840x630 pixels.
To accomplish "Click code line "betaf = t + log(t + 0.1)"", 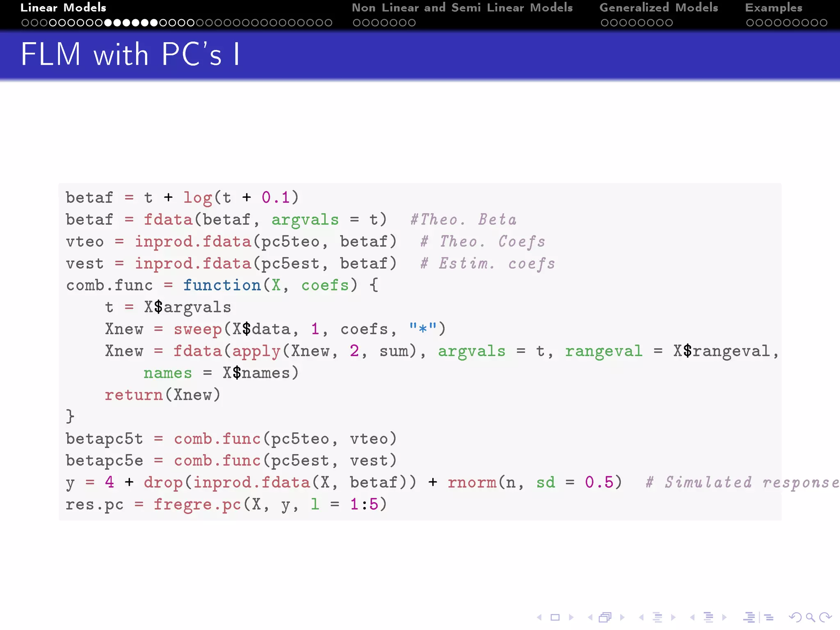I will click(x=182, y=198).
